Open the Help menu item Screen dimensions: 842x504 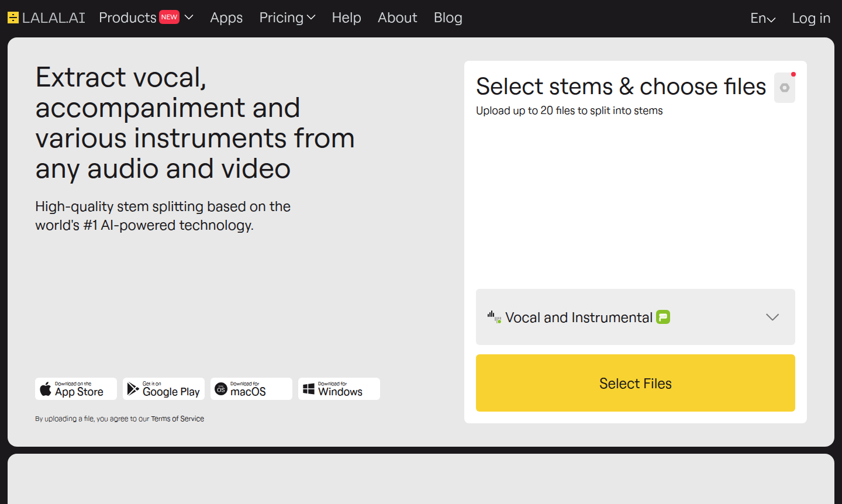[x=346, y=18]
